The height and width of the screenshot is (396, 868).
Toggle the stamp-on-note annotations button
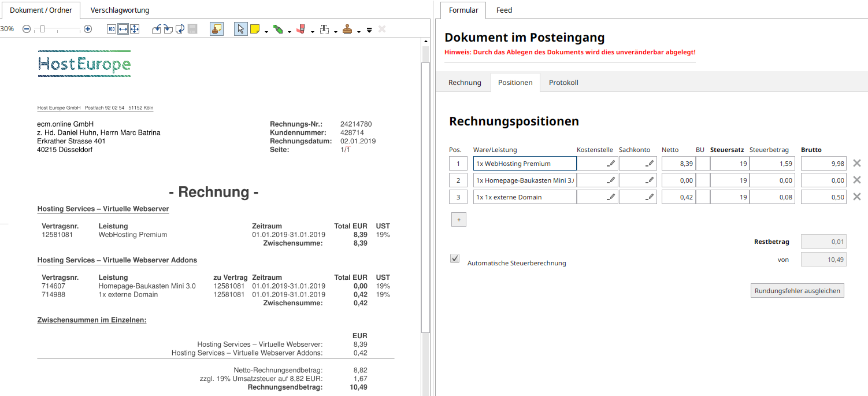(216, 29)
